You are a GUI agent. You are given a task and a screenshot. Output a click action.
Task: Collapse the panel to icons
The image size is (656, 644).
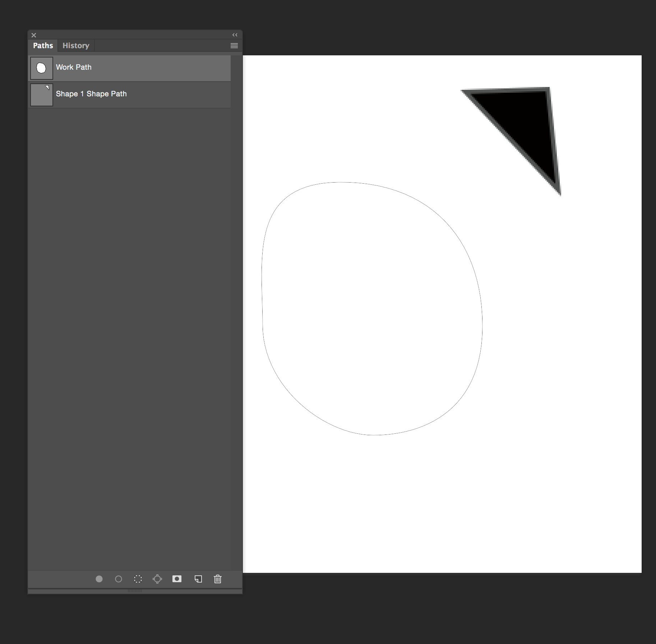pyautogui.click(x=235, y=35)
